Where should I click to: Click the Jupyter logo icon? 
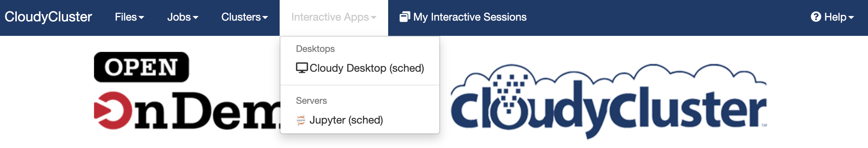(301, 120)
